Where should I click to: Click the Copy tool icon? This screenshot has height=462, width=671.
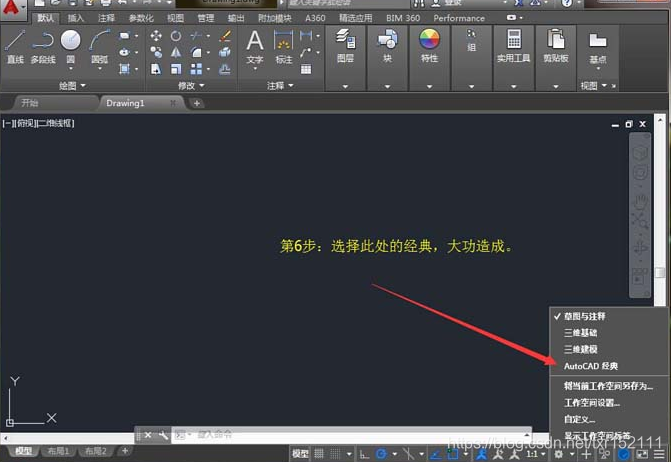pyautogui.click(x=156, y=53)
